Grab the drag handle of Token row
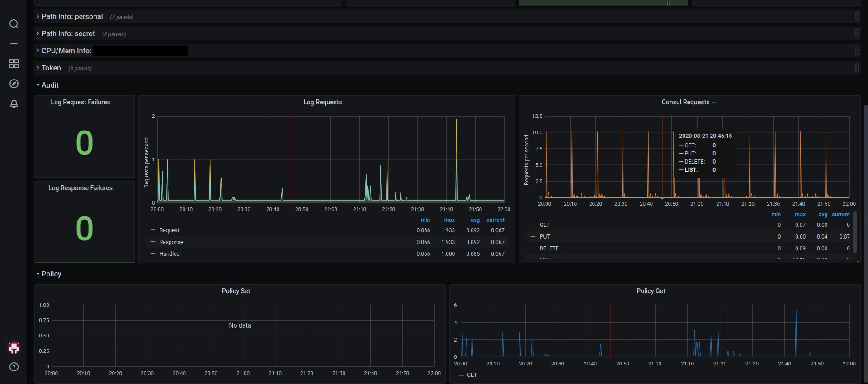Viewport: 868px width, 384px height. click(857, 68)
